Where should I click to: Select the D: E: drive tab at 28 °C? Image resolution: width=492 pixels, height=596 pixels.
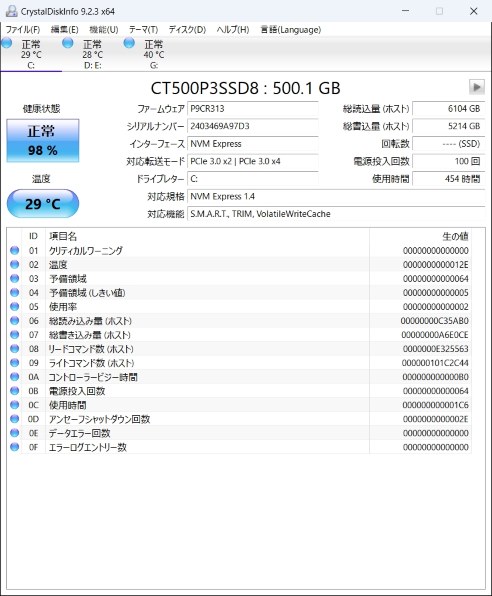[x=92, y=54]
